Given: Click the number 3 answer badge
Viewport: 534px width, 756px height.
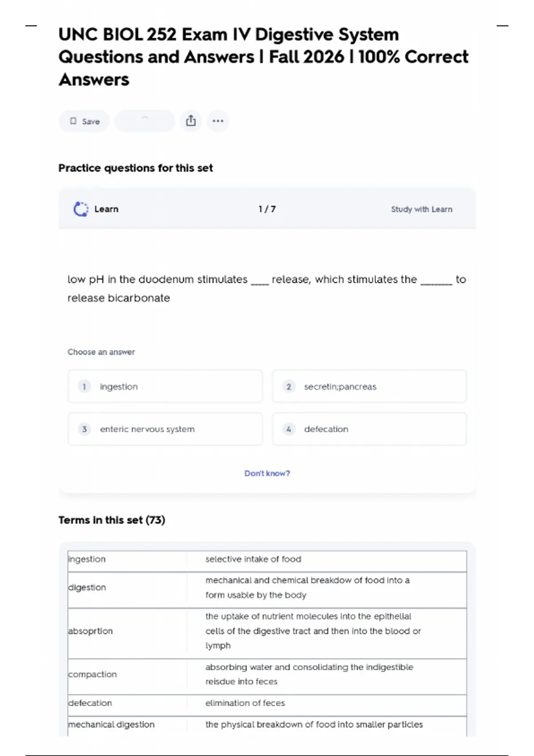Looking at the screenshot, I should (x=84, y=429).
